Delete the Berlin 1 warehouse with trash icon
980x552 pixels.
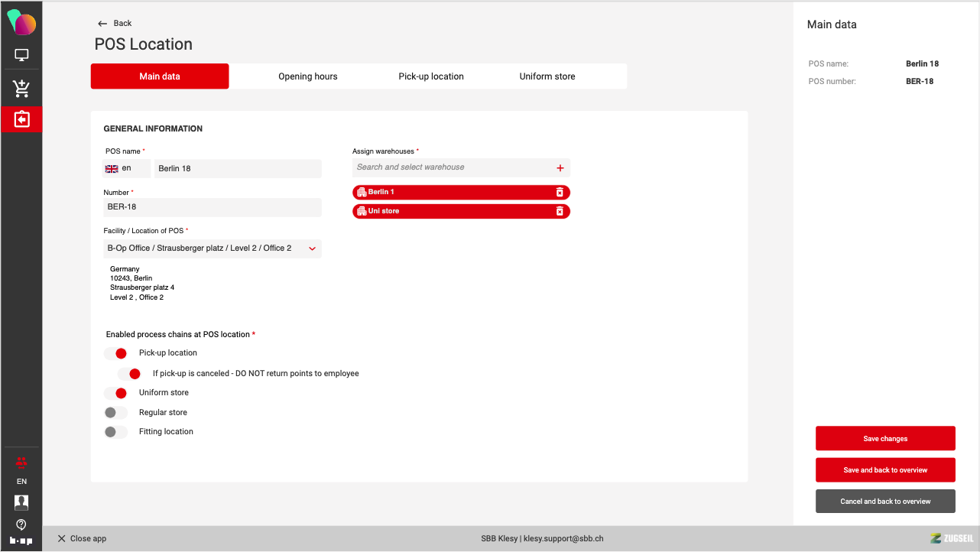[x=560, y=193]
